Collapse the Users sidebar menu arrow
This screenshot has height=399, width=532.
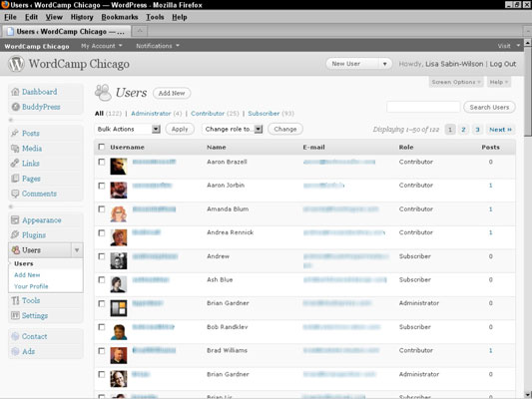point(77,250)
